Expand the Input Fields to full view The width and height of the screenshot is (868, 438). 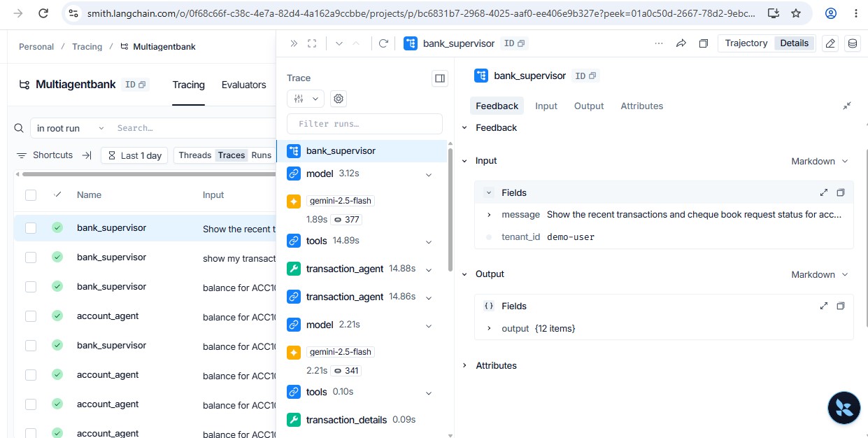(x=824, y=192)
